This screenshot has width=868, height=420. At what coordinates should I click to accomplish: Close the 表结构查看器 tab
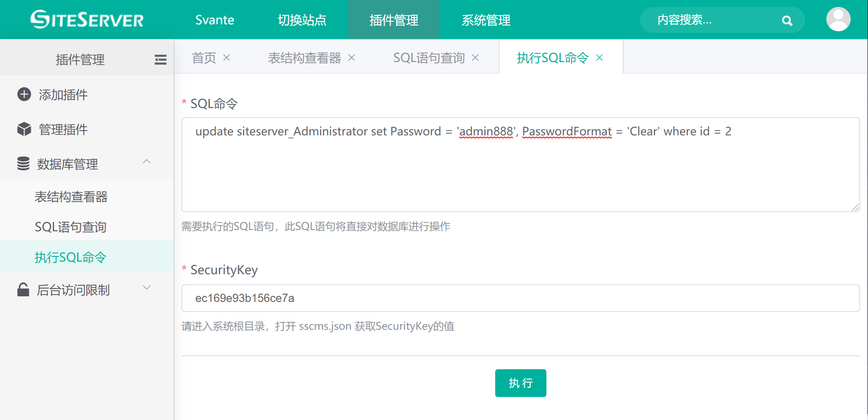[x=352, y=58]
